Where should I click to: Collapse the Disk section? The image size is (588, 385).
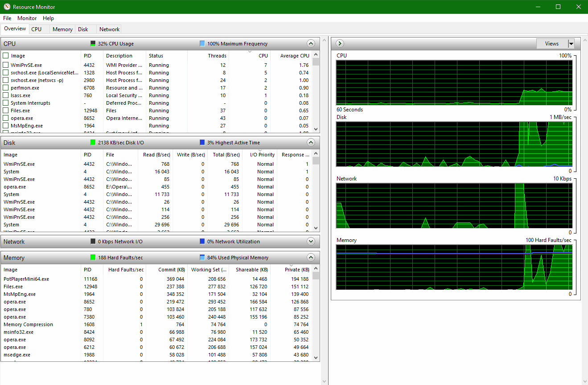[311, 143]
